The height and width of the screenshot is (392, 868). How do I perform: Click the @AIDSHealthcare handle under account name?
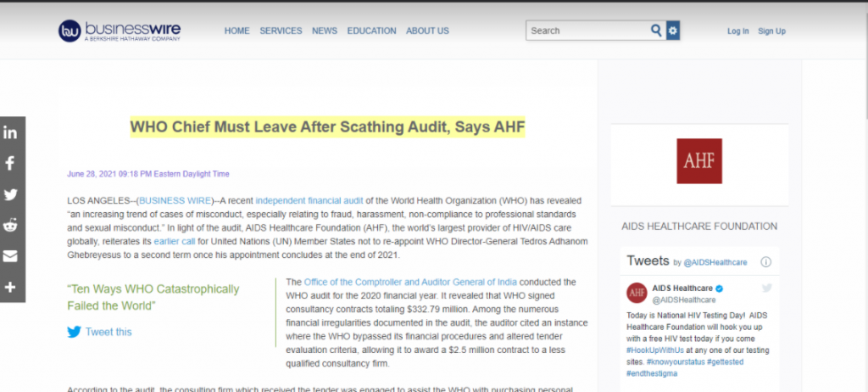pyautogui.click(x=684, y=300)
